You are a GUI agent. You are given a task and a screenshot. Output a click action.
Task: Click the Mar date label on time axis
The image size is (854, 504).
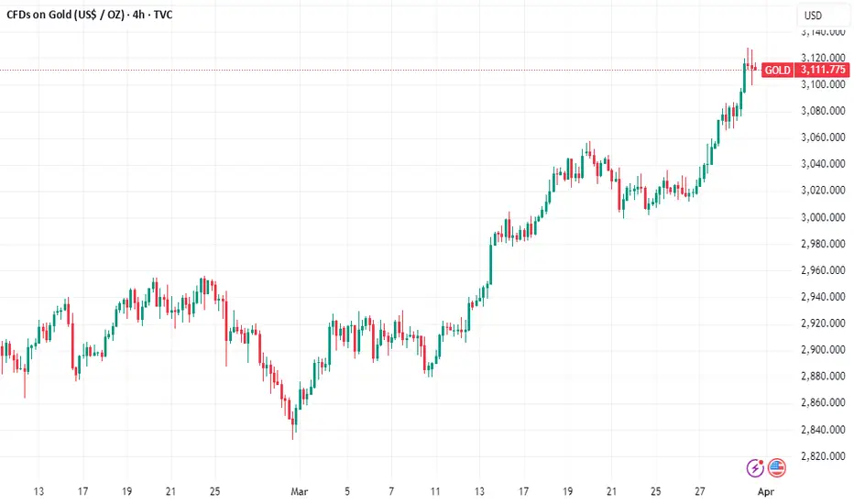pyautogui.click(x=299, y=491)
